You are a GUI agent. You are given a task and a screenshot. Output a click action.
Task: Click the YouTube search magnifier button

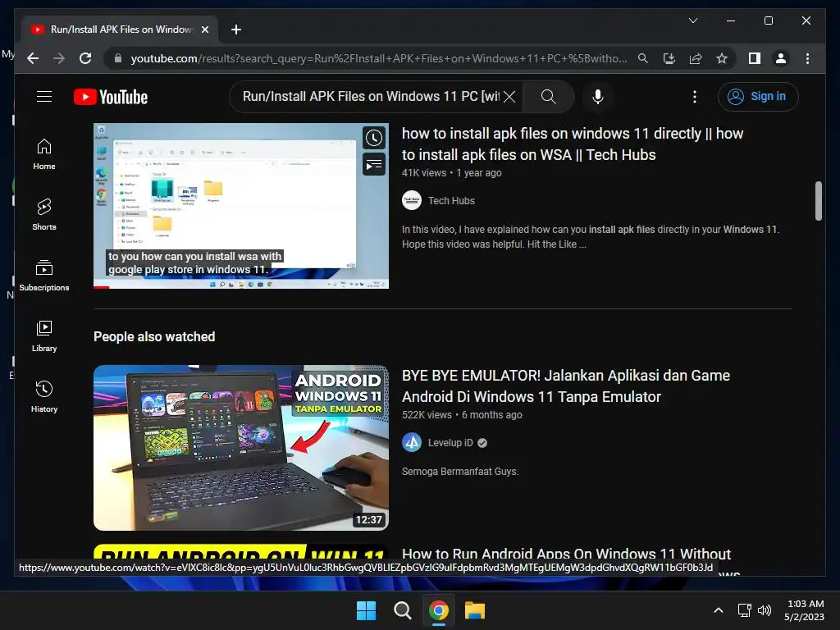(x=548, y=97)
